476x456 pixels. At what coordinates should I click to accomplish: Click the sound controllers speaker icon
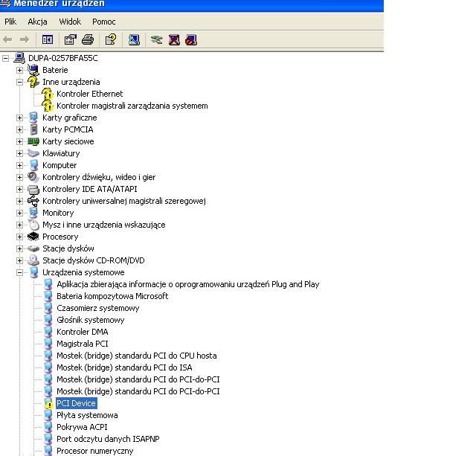click(x=33, y=177)
